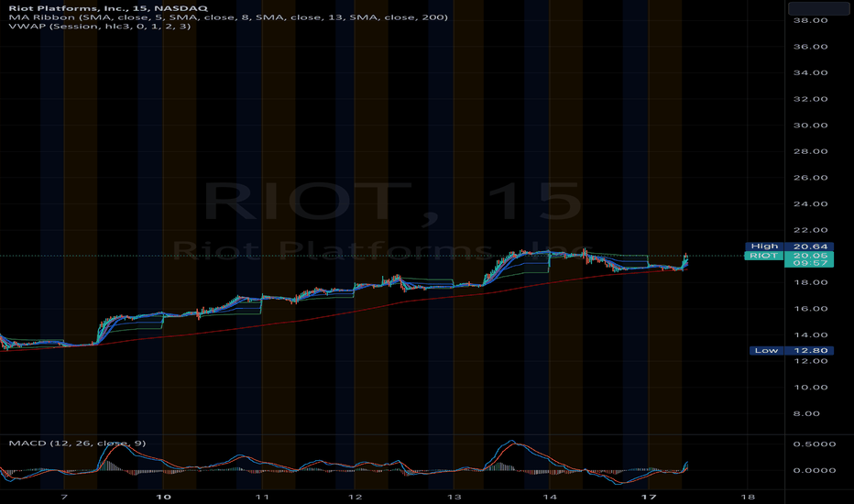Click the RIOT 20.05 last price label
Viewport: 854px width, 504px height.
pos(789,256)
